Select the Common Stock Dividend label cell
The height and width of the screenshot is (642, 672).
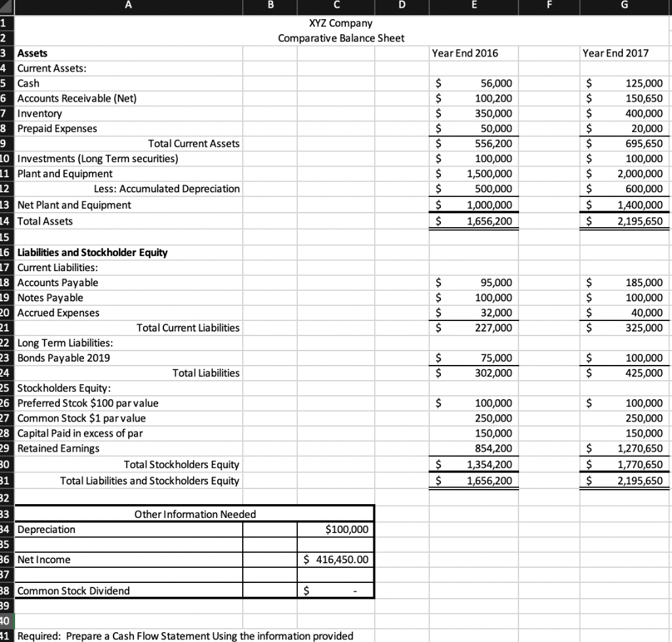(x=129, y=590)
